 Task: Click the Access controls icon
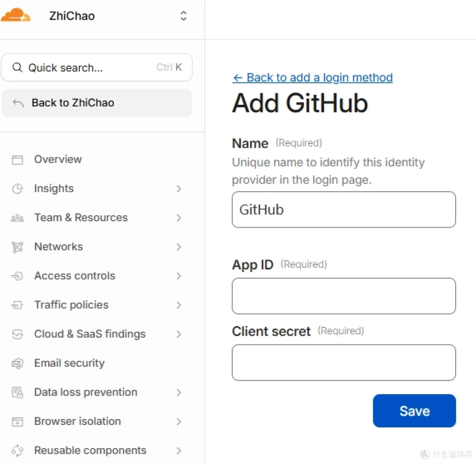tap(17, 276)
